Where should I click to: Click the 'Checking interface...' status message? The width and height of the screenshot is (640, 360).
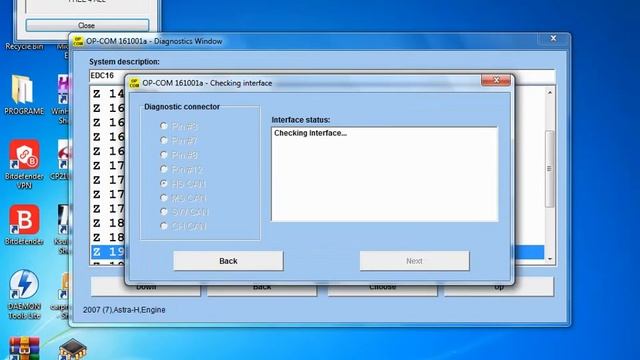click(310, 133)
